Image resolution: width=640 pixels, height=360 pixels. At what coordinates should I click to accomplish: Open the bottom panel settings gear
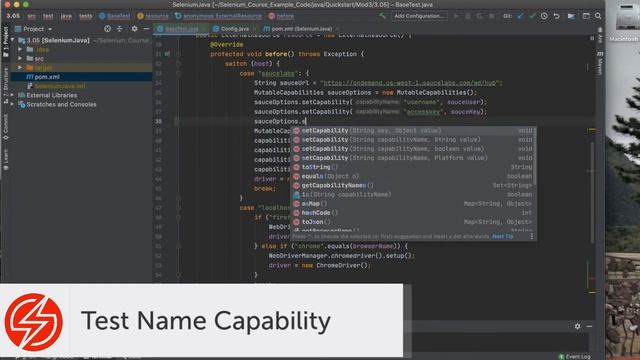pyautogui.click(x=577, y=327)
